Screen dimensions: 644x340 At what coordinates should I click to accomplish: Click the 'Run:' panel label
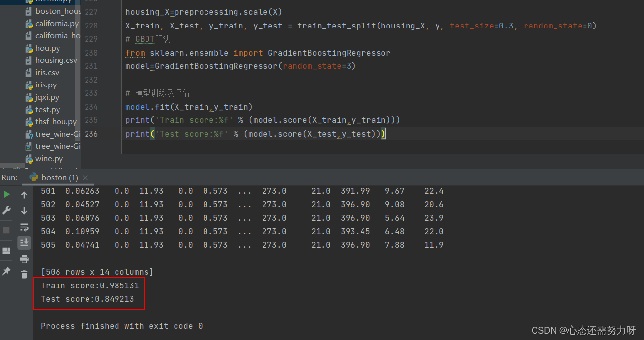9,177
